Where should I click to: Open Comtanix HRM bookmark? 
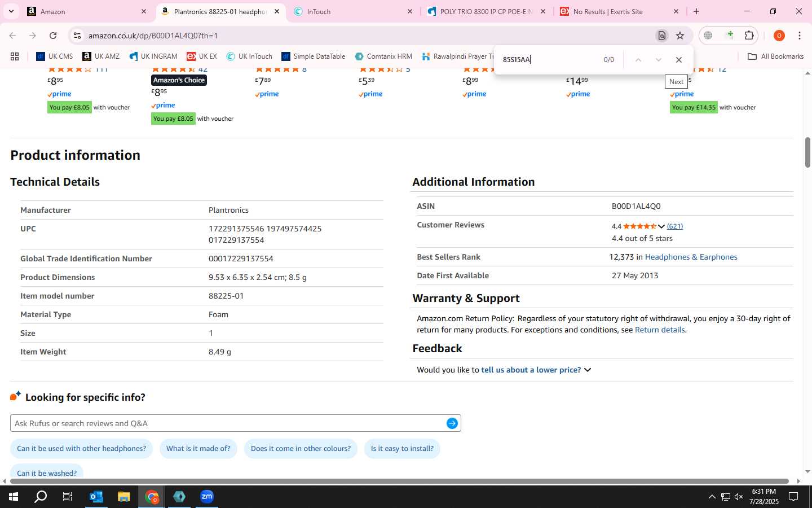pos(383,56)
